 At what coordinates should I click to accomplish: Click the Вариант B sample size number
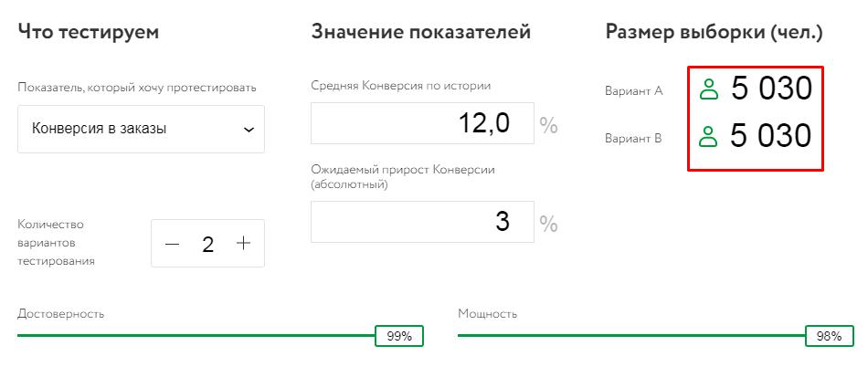click(x=771, y=137)
